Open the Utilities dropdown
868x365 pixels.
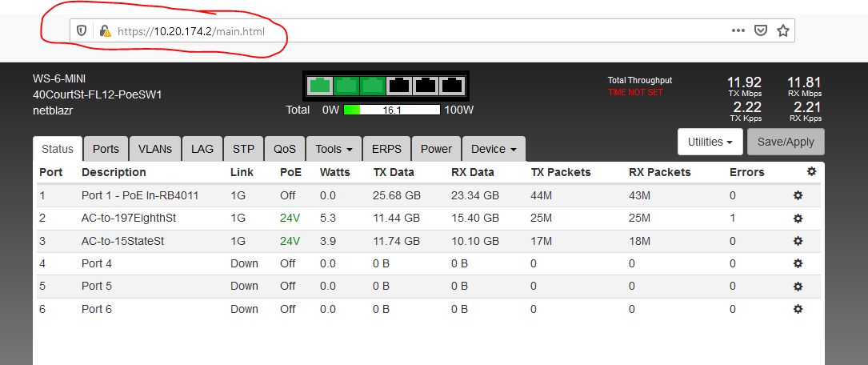(x=710, y=142)
